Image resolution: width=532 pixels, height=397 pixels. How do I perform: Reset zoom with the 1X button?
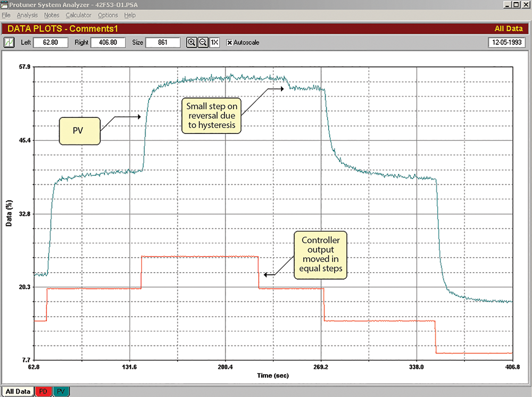point(214,43)
